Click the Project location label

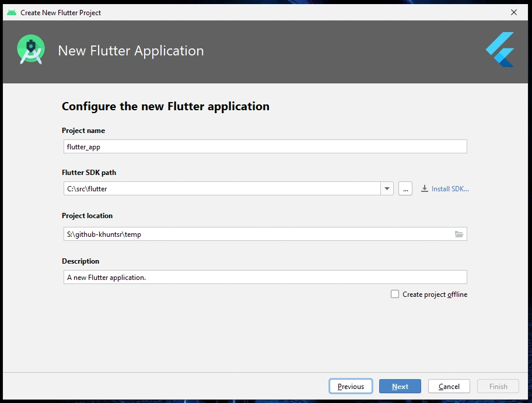pos(87,216)
